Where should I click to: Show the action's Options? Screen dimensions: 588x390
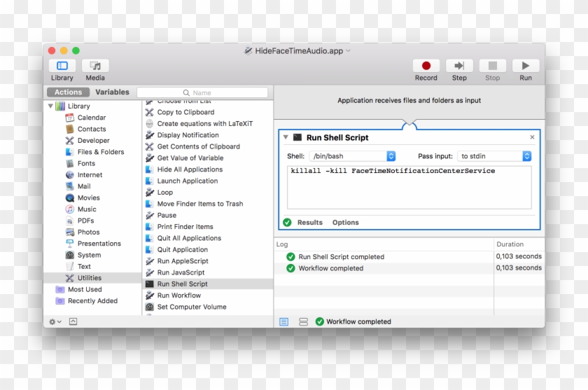pyautogui.click(x=345, y=223)
